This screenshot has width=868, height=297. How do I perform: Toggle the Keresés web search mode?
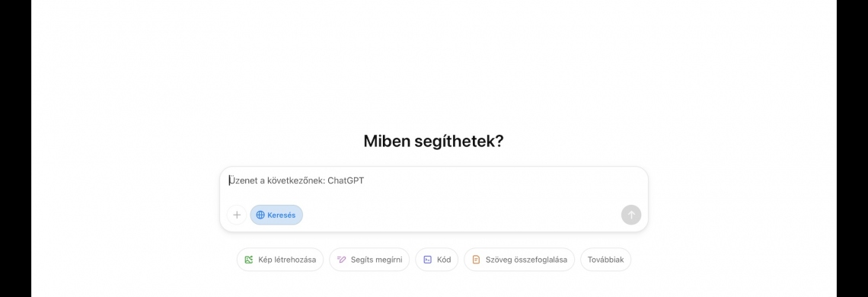tap(276, 215)
